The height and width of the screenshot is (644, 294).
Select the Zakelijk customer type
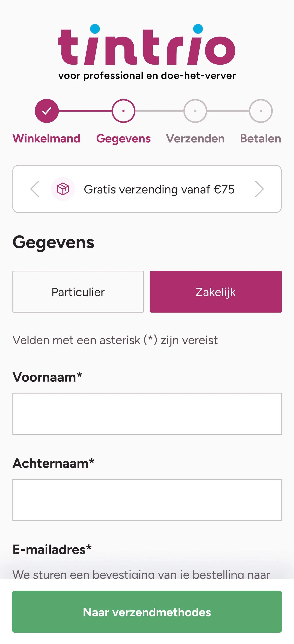(216, 292)
